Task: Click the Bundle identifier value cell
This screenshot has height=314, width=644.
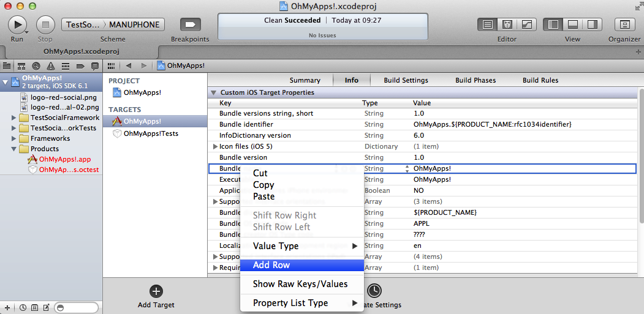Action: [493, 124]
